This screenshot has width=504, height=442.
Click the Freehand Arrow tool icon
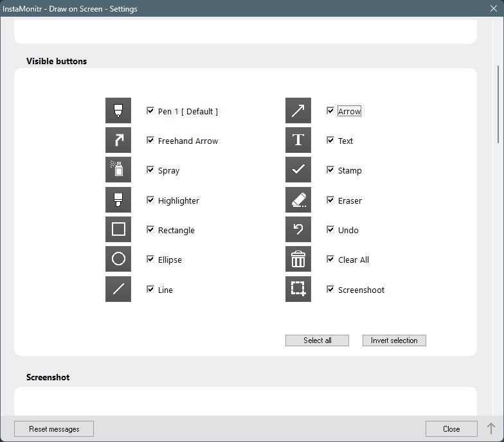118,140
